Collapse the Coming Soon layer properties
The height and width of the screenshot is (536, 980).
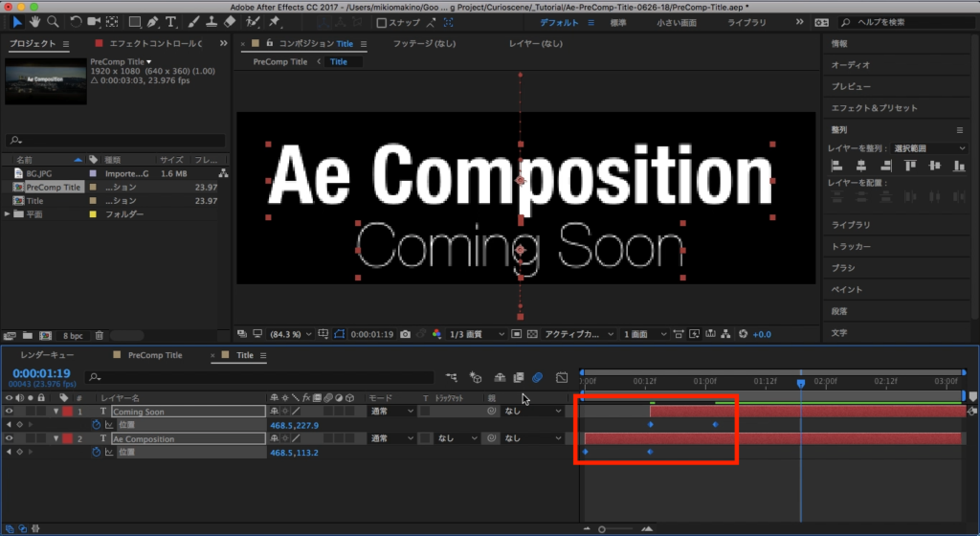(x=56, y=411)
